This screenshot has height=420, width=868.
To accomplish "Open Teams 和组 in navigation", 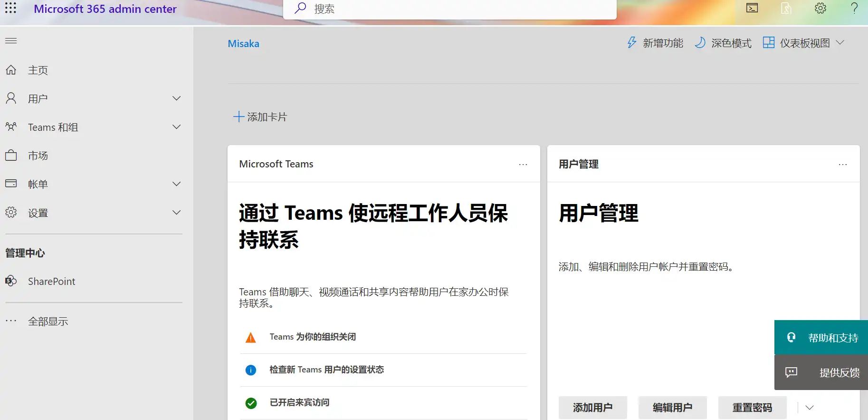I will click(x=53, y=127).
